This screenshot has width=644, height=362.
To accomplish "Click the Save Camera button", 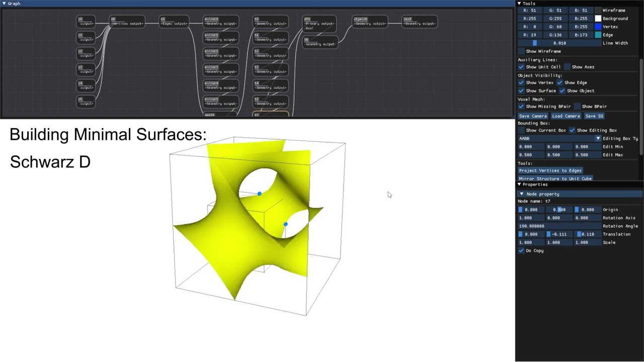I will [532, 116].
